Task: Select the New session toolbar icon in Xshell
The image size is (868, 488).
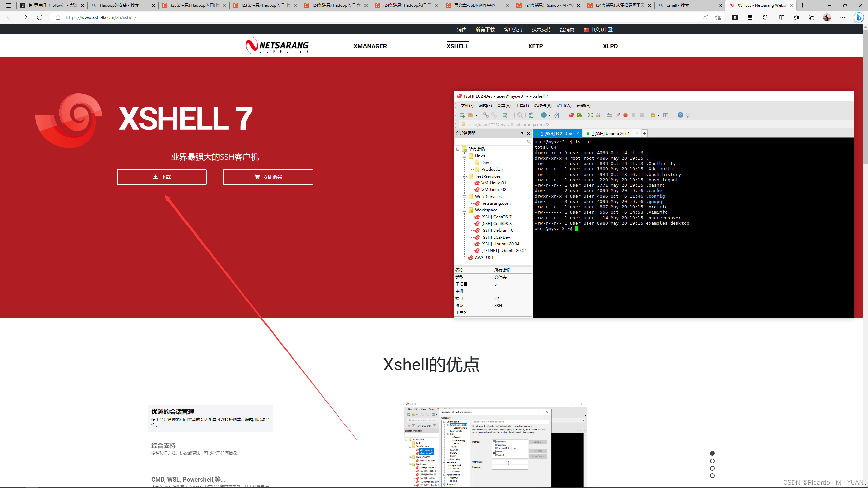Action: (x=462, y=115)
